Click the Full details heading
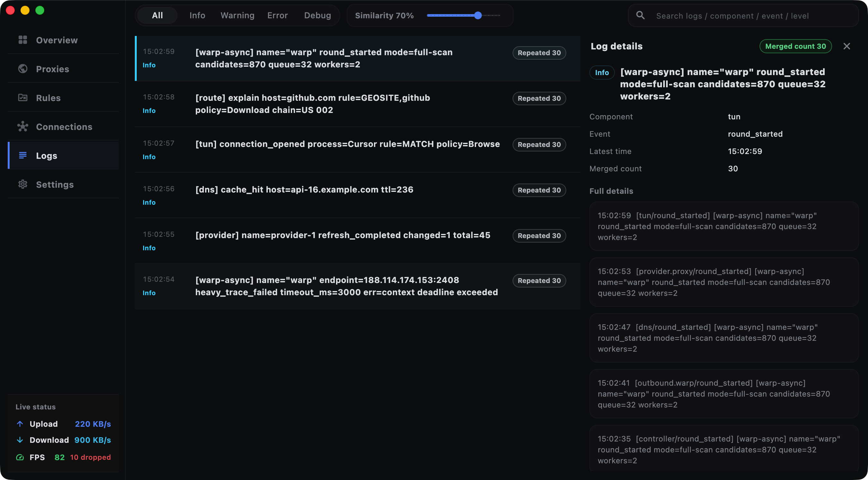This screenshot has width=868, height=480. click(611, 191)
